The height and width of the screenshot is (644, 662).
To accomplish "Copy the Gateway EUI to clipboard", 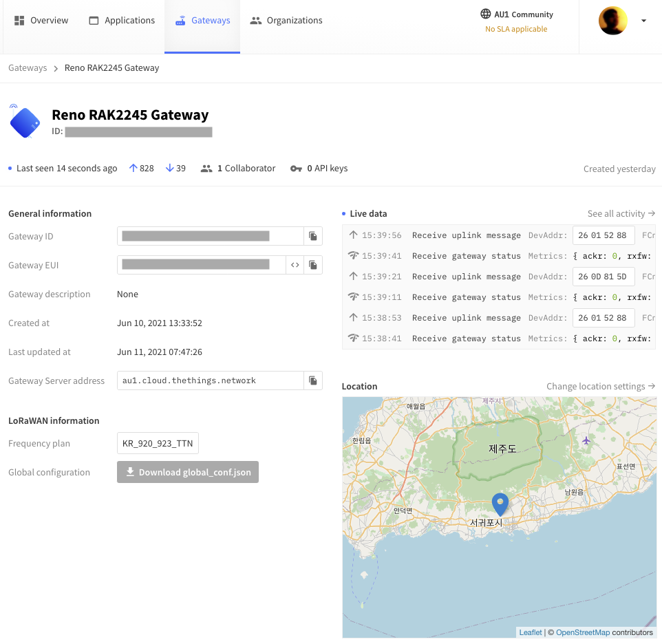I will tap(313, 265).
